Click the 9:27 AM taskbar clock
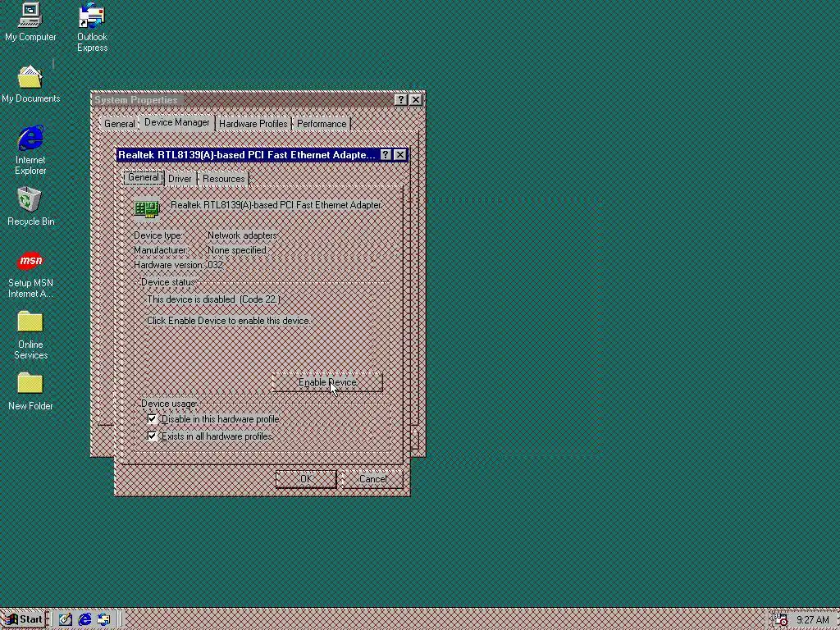Viewport: 840px width, 630px height. click(x=813, y=620)
